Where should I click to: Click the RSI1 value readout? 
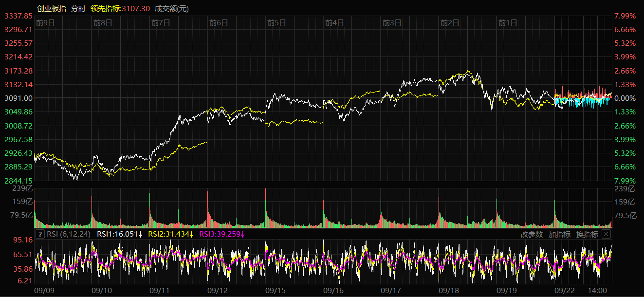pos(120,234)
